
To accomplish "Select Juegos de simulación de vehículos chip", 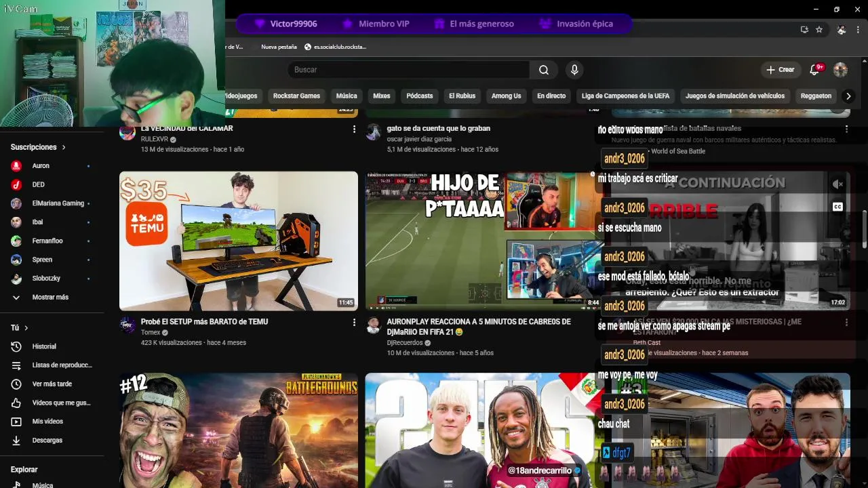I will tap(735, 96).
